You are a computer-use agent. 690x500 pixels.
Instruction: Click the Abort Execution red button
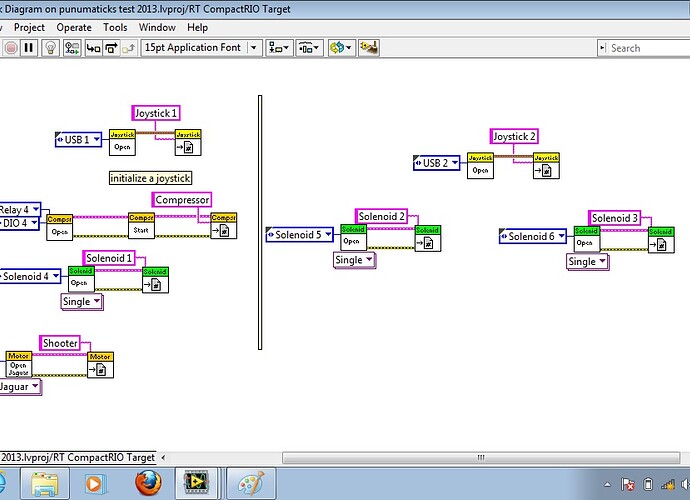[11, 48]
